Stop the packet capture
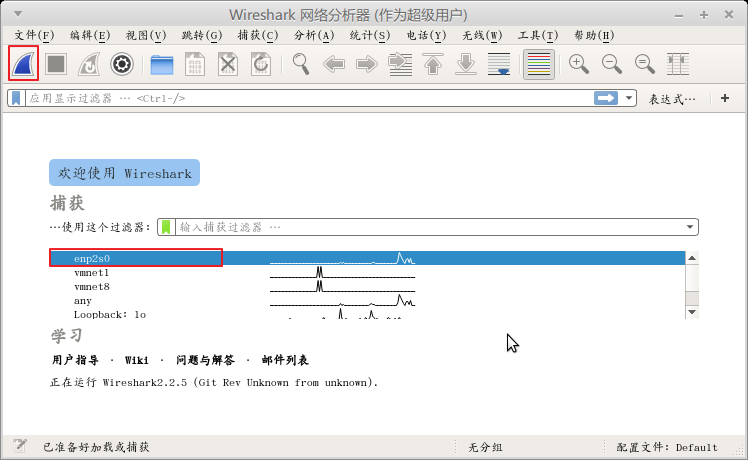This screenshot has width=748, height=460. [x=56, y=63]
